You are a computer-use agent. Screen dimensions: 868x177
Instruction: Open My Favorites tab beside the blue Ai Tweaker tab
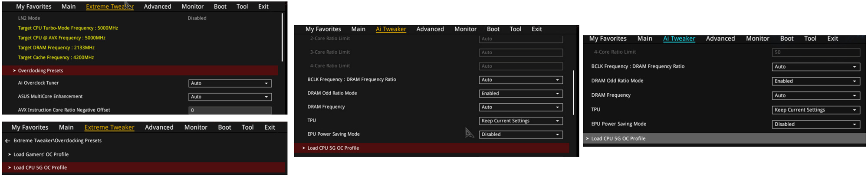coord(608,39)
